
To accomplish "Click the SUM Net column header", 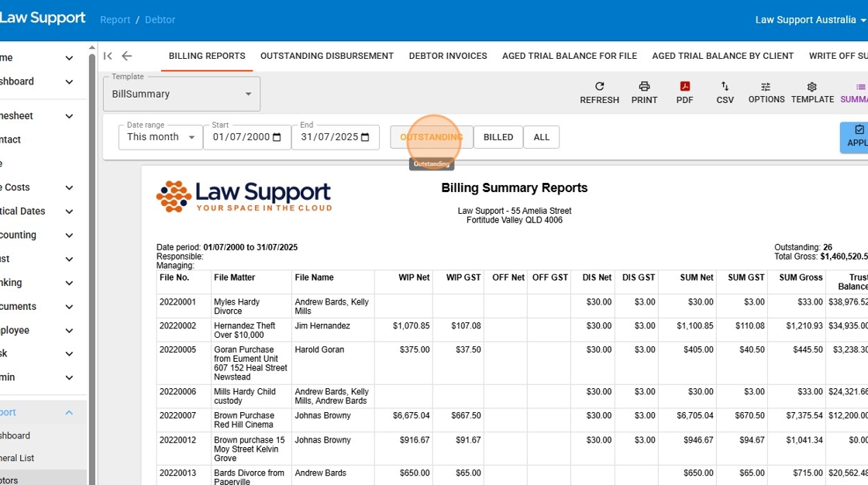I will tap(697, 277).
